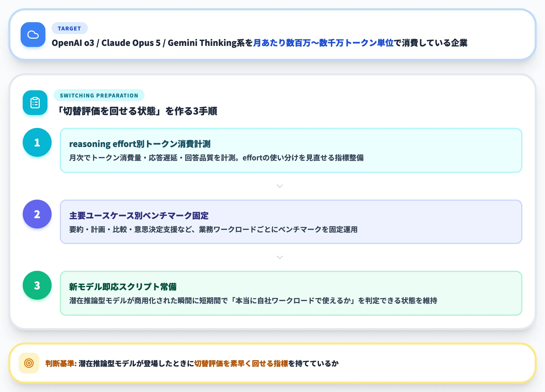
Task: Click description starting '潜在推論型モデルが商用化された瞬間'
Action: 253,300
